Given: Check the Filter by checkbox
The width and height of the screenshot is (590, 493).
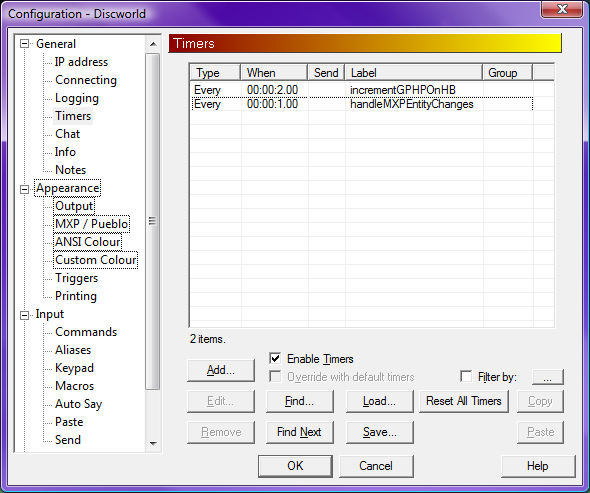Looking at the screenshot, I should pos(466,376).
